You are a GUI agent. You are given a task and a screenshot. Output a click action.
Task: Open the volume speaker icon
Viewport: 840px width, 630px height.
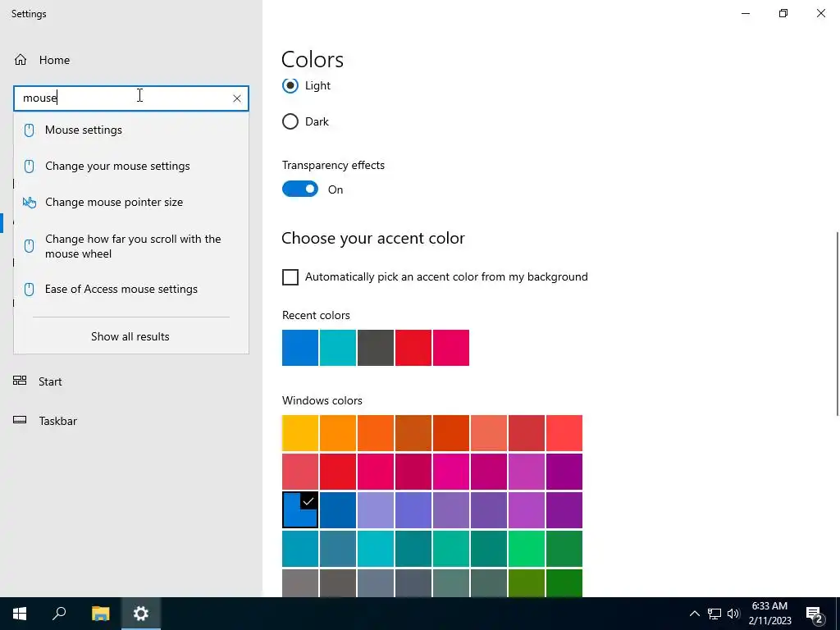pos(733,614)
